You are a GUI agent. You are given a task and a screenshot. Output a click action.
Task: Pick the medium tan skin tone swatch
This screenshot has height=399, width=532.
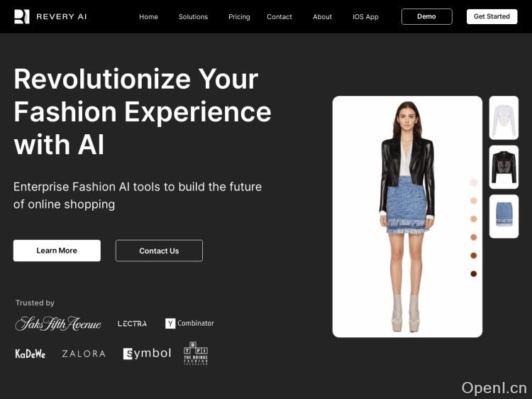pyautogui.click(x=474, y=237)
